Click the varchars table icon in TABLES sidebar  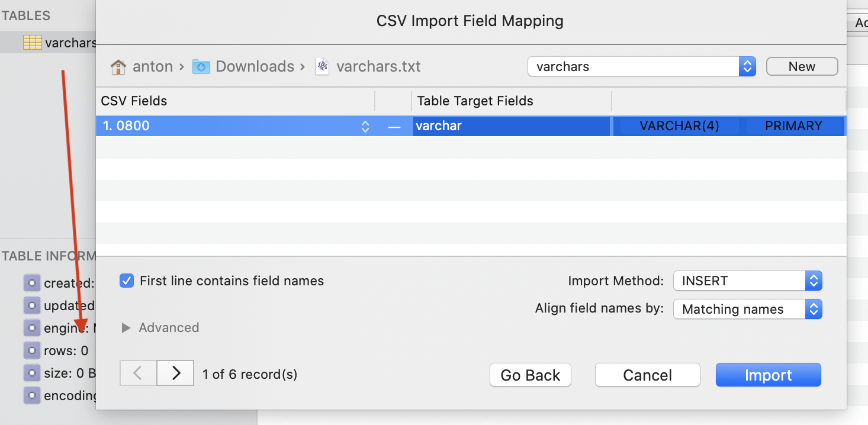[33, 42]
